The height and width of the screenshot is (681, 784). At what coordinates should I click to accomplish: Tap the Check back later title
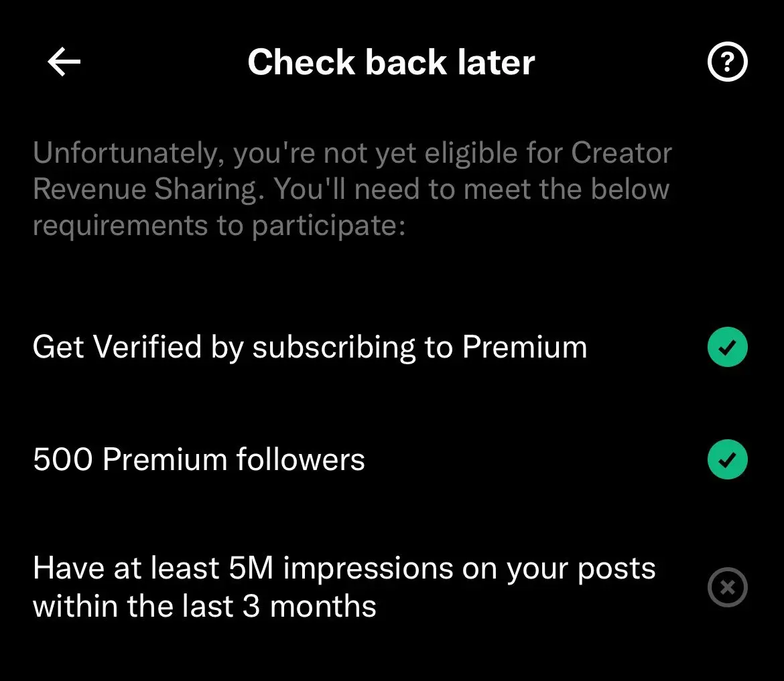(x=391, y=62)
